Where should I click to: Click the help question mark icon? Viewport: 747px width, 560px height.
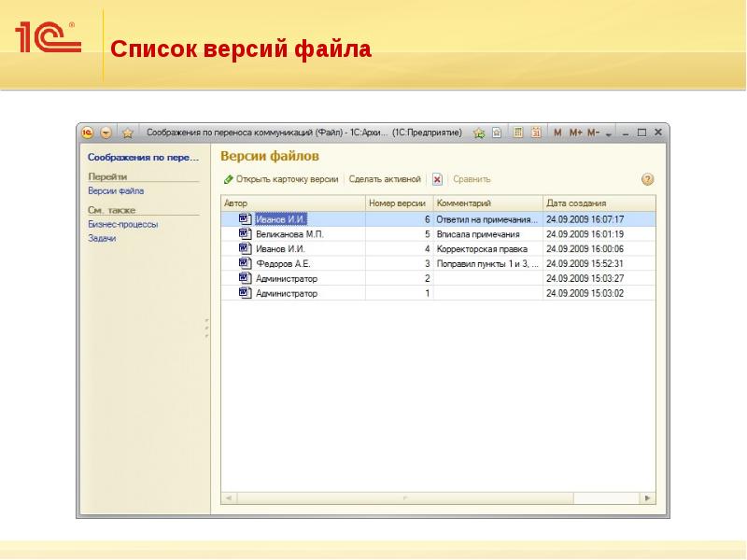coord(647,178)
